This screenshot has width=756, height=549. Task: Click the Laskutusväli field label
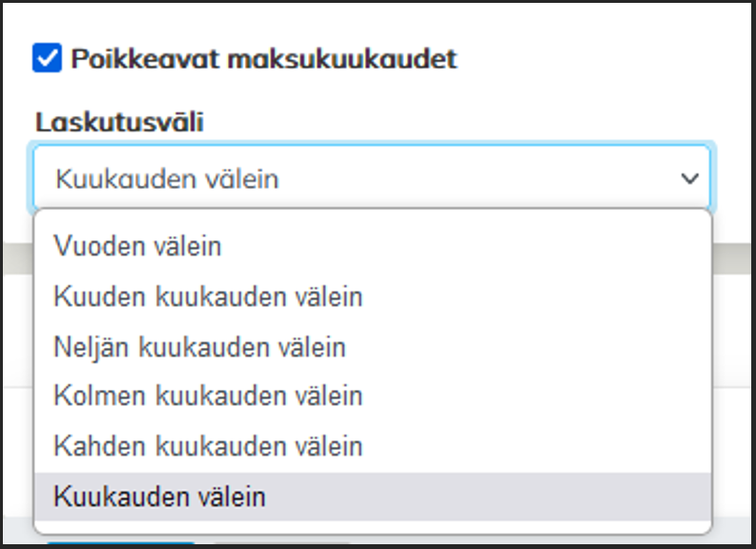[120, 122]
